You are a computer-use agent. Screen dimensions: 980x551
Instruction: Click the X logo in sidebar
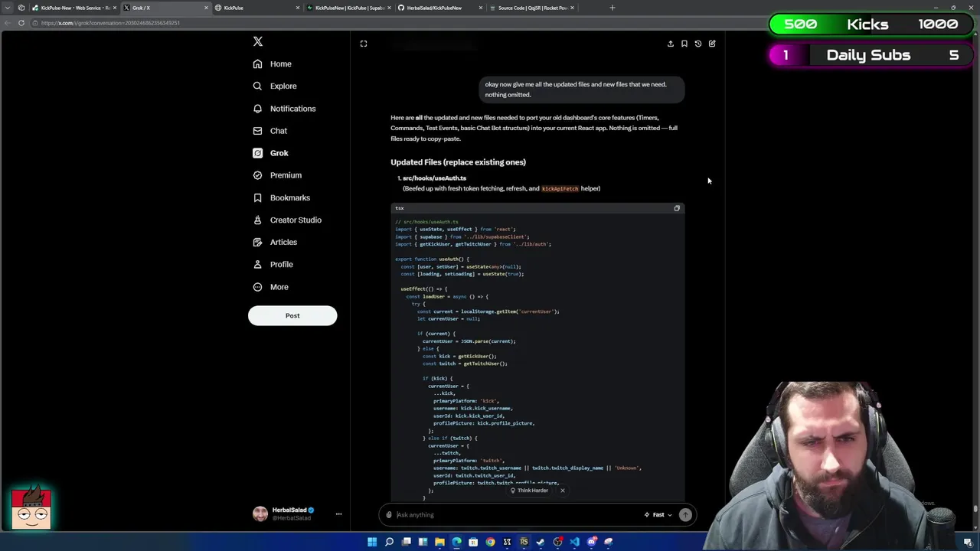click(x=258, y=41)
